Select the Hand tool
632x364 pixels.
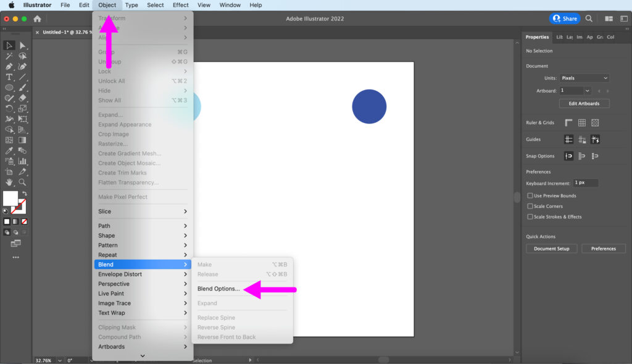9,182
